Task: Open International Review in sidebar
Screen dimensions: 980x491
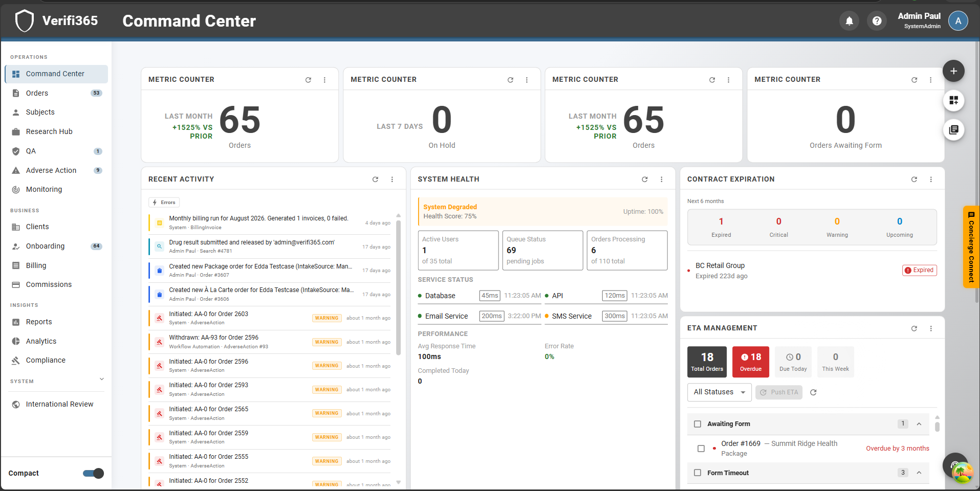Action: point(56,404)
